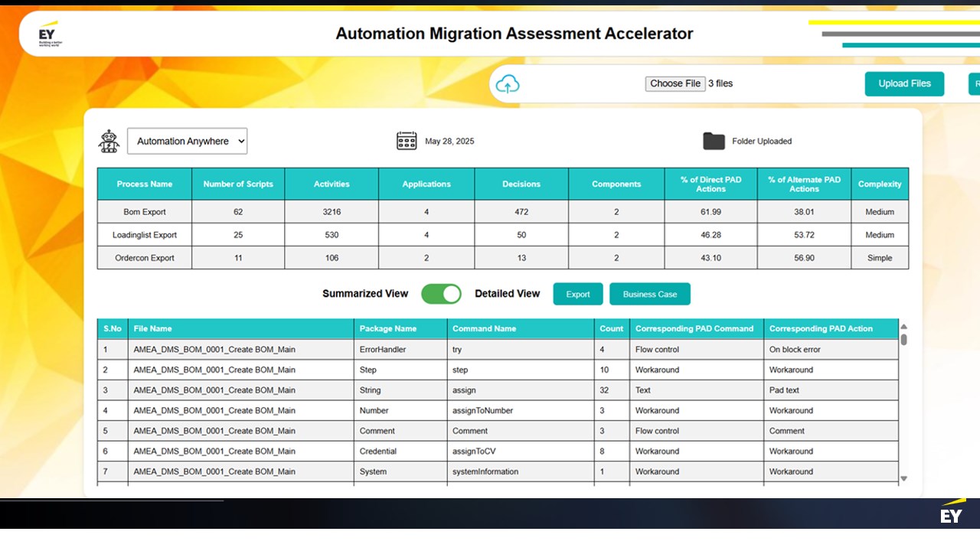Click the Summarized View label

tap(365, 294)
